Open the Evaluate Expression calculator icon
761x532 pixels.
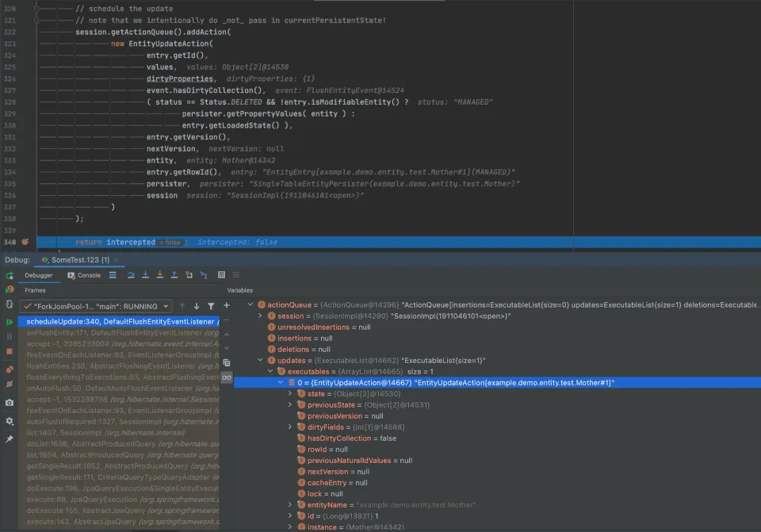tap(221, 275)
